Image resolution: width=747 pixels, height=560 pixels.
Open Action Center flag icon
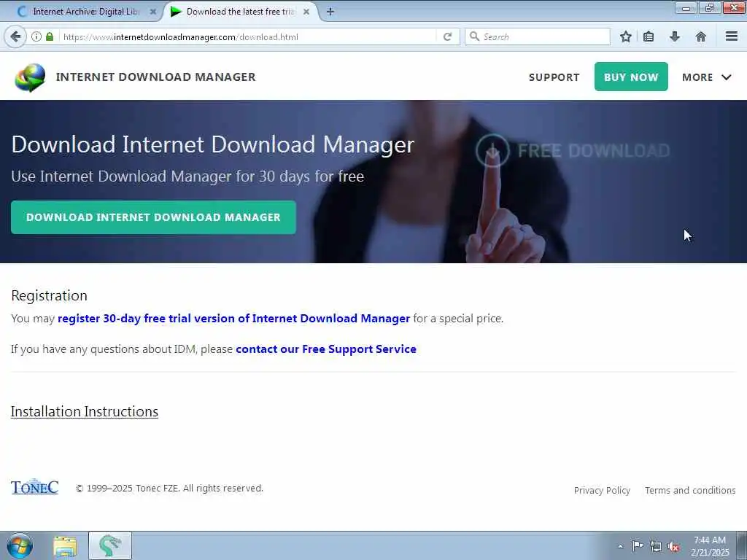637,545
